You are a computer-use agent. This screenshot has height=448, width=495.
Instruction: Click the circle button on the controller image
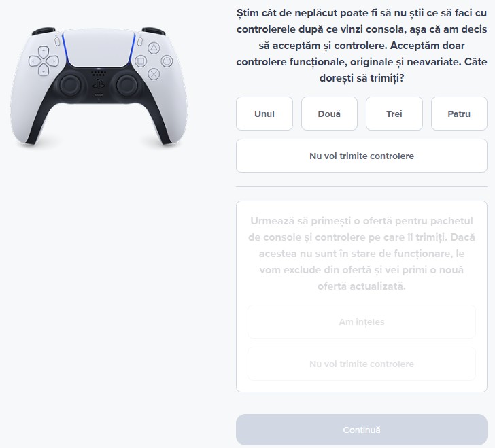tap(167, 61)
